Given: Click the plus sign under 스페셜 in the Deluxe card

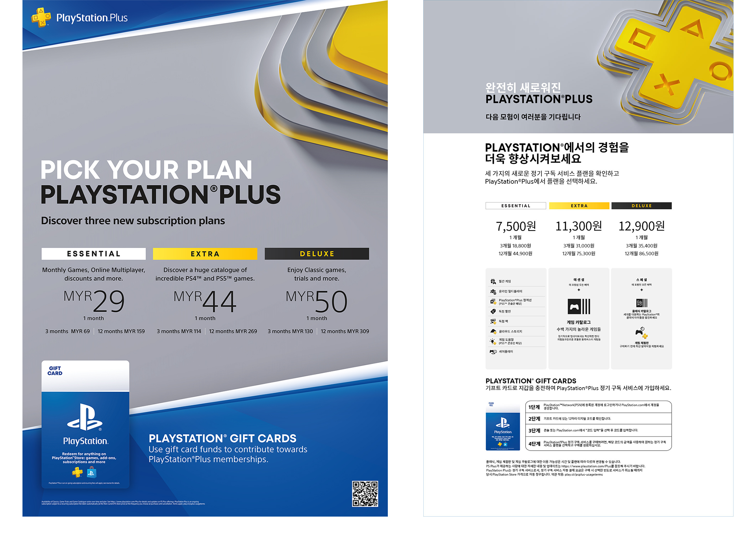Looking at the screenshot, I should [641, 290].
